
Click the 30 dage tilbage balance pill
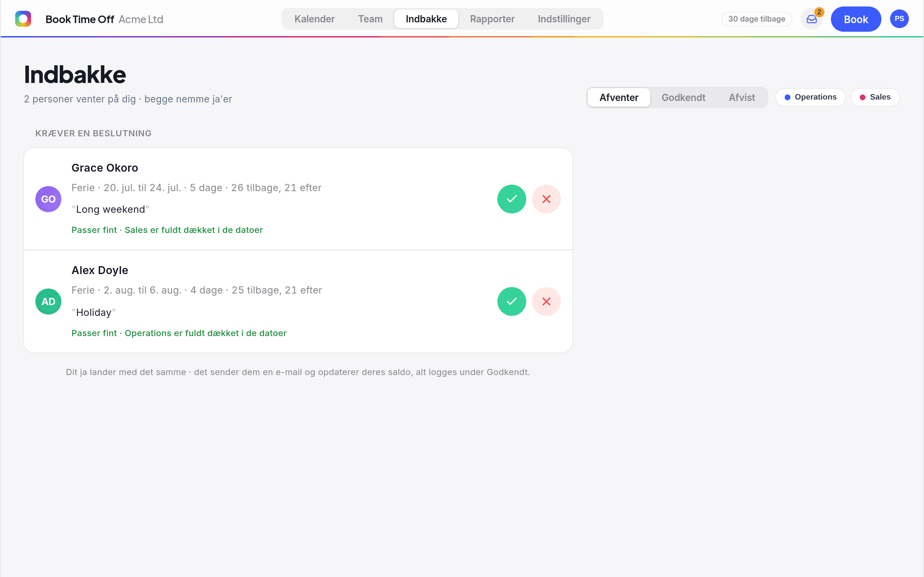click(x=757, y=19)
